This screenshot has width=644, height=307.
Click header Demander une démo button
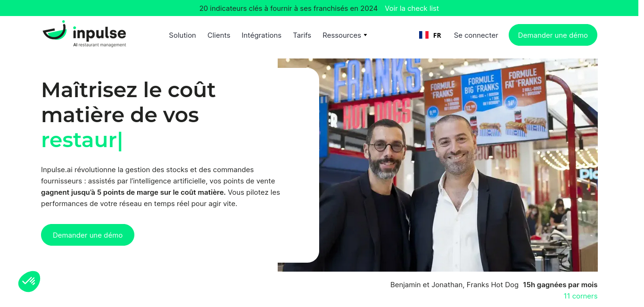553,35
